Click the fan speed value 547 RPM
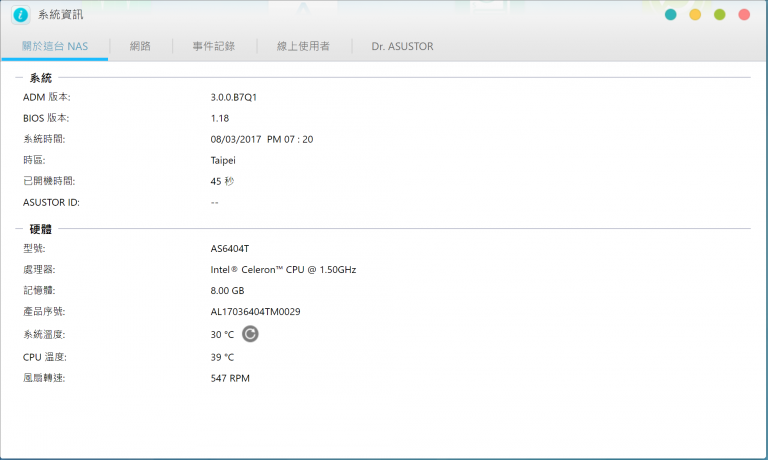This screenshot has height=460, width=768. click(230, 379)
